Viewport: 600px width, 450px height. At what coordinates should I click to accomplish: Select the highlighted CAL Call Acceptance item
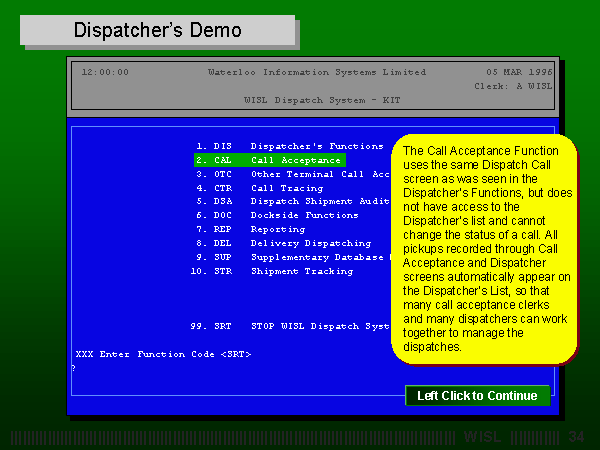(270, 160)
